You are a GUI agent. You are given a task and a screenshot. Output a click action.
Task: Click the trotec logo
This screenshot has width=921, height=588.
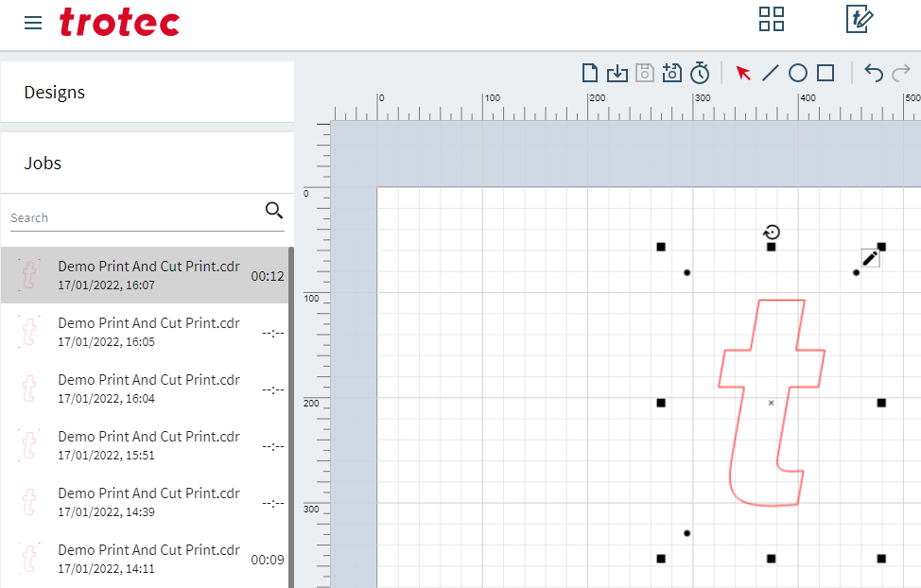click(119, 22)
